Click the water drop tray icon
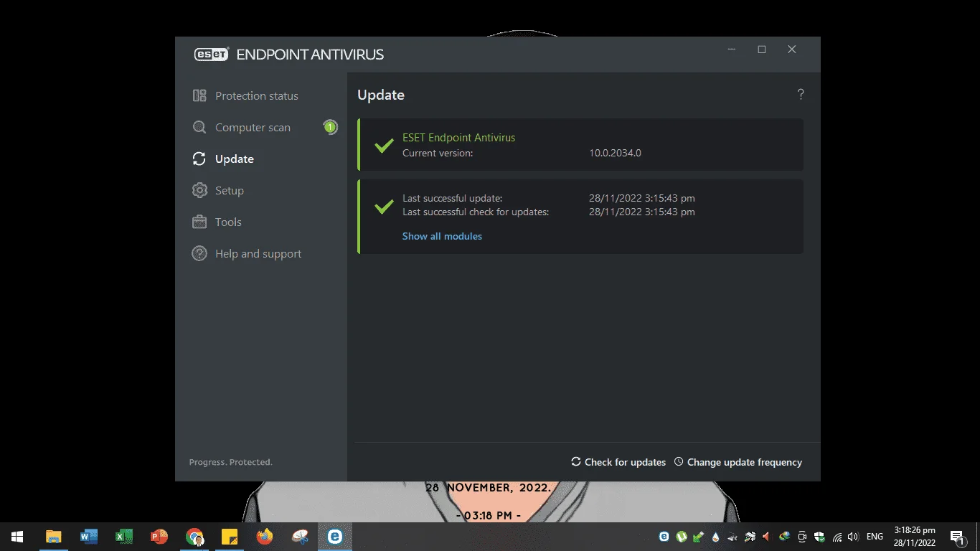The image size is (980, 551). (x=716, y=537)
